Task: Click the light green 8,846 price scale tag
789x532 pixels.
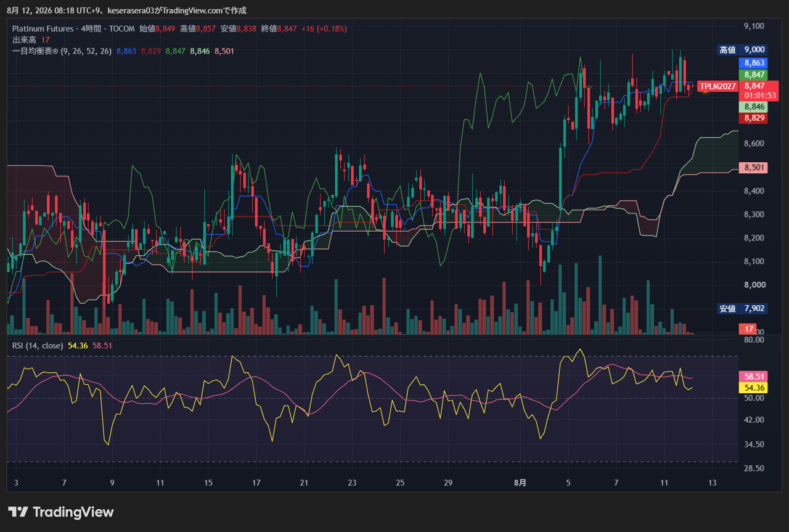Action: [753, 107]
